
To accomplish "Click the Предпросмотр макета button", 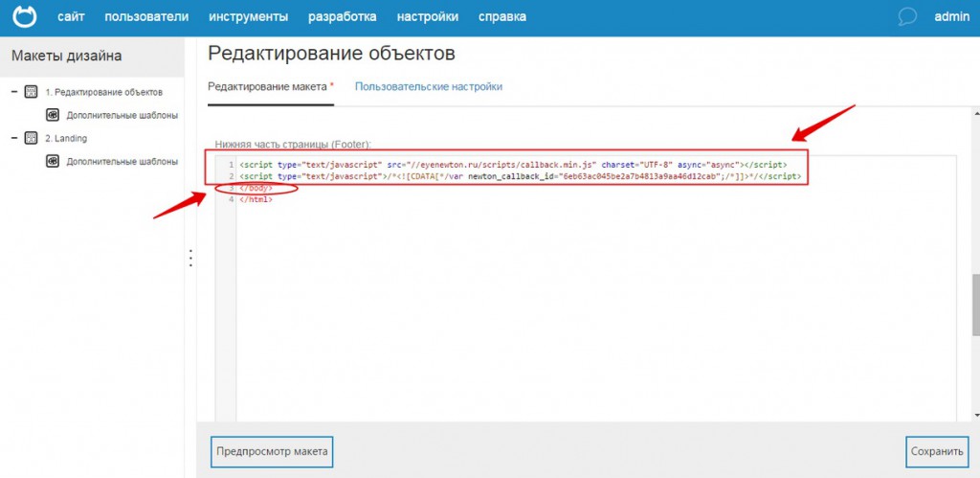I will click(x=272, y=451).
